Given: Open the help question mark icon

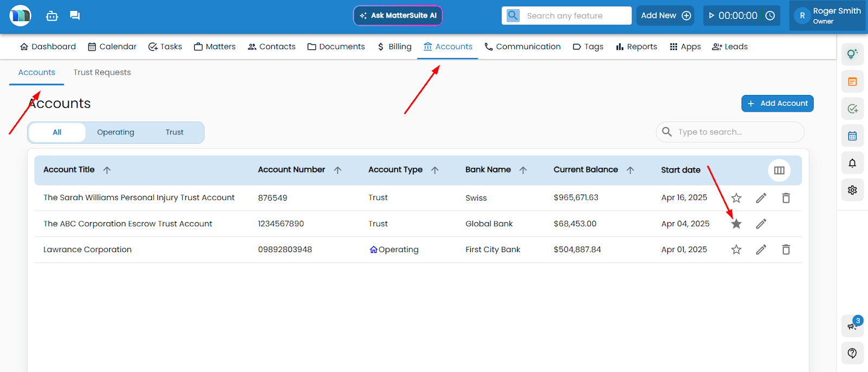Looking at the screenshot, I should (852, 353).
